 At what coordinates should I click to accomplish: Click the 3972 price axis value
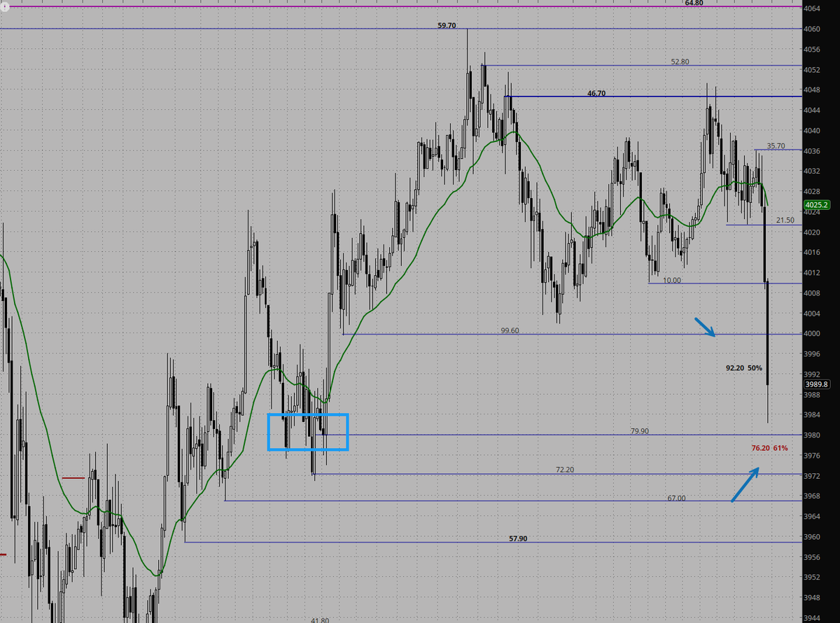[813, 476]
